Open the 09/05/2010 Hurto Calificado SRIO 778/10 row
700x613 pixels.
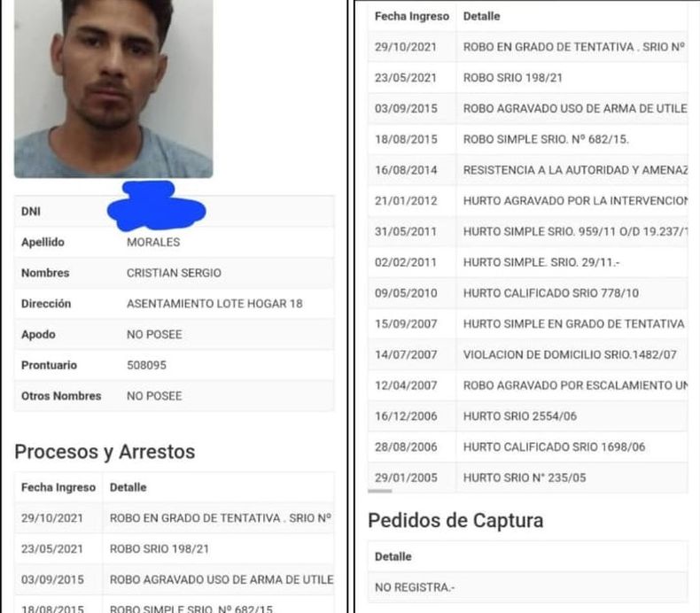tap(528, 293)
